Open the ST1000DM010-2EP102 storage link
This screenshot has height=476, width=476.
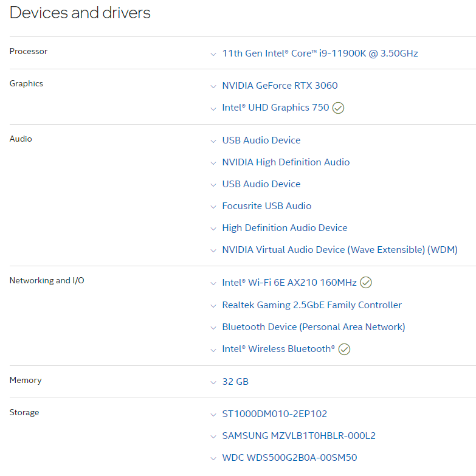pos(274,414)
